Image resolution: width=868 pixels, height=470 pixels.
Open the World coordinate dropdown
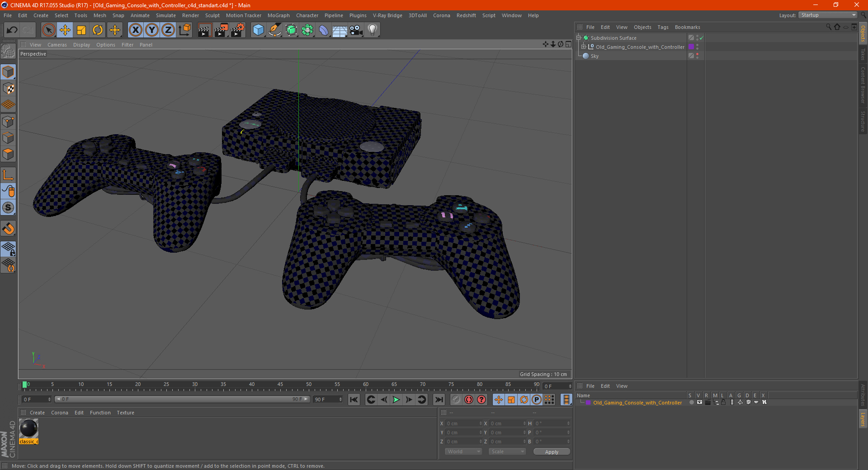464,451
